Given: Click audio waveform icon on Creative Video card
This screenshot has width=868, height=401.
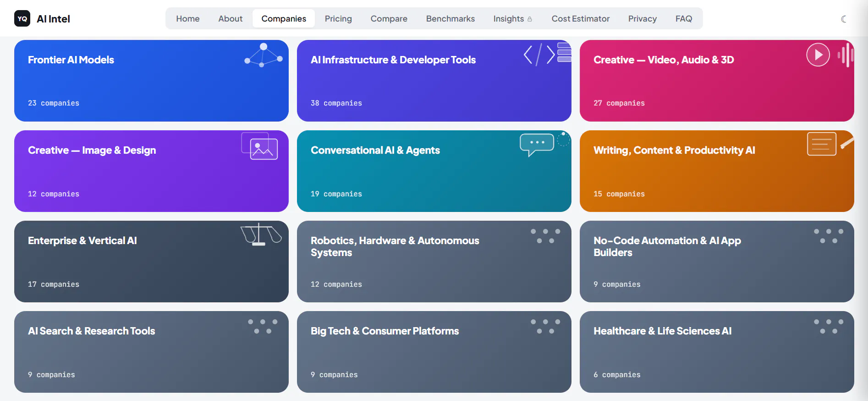Looking at the screenshot, I should tap(846, 55).
